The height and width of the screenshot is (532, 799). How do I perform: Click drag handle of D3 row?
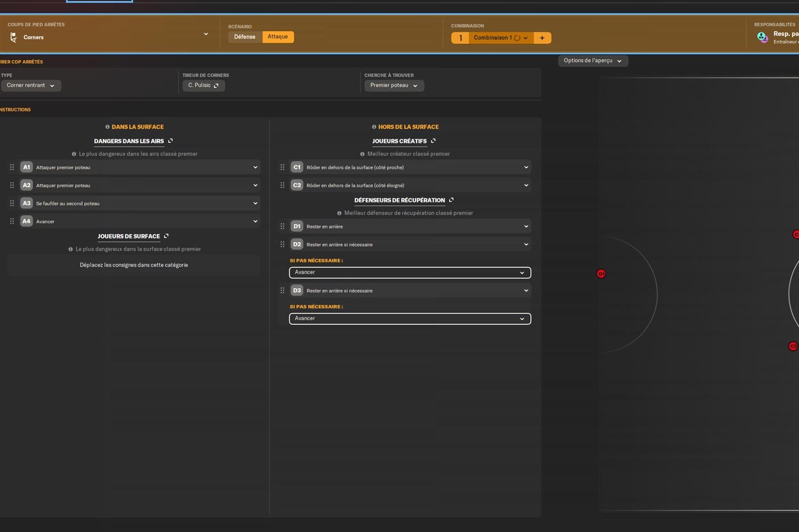click(283, 291)
